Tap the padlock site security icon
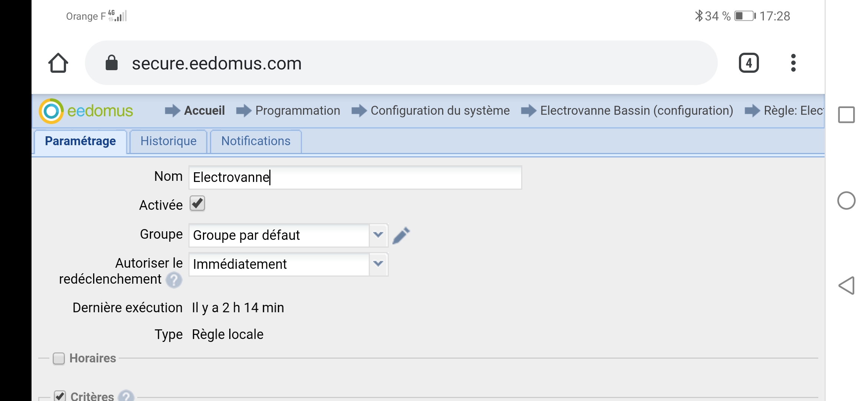This screenshot has width=868, height=401. click(x=111, y=63)
